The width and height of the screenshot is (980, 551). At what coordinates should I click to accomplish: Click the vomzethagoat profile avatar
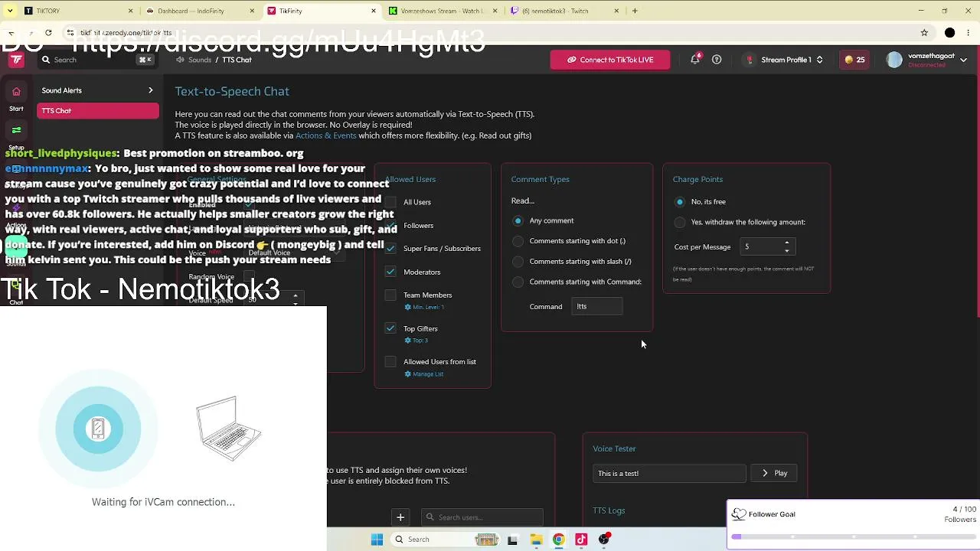(x=894, y=60)
